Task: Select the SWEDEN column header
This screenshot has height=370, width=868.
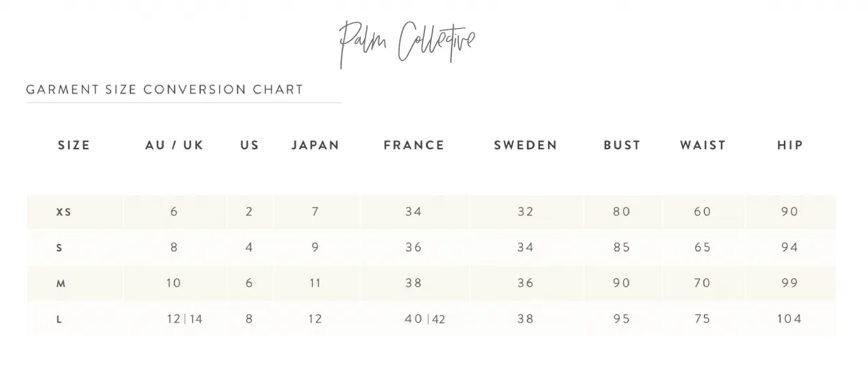Action: (526, 145)
